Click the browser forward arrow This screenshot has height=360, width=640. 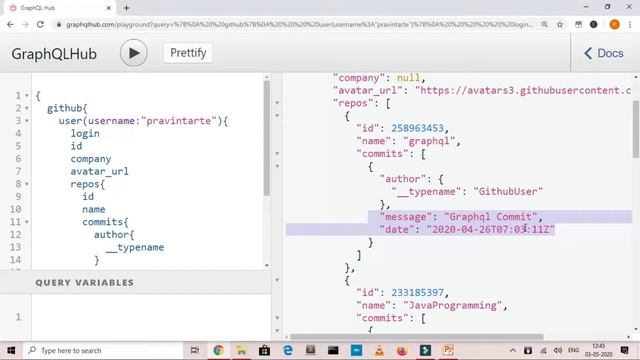coord(25,24)
